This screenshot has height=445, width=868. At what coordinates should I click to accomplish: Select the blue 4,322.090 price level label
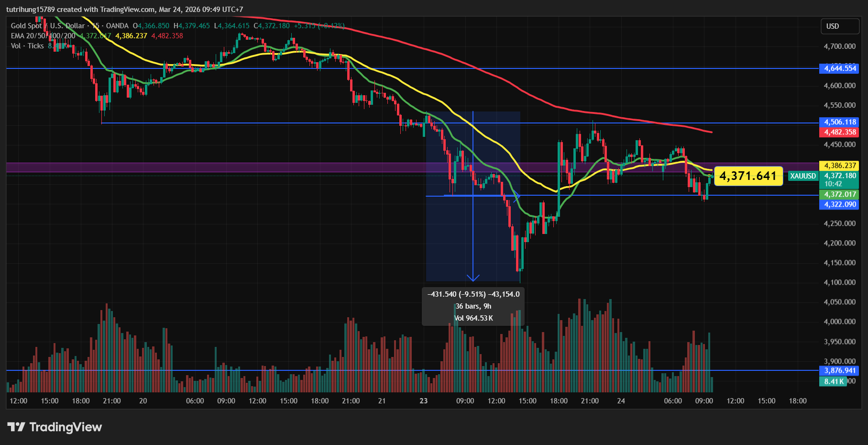pyautogui.click(x=839, y=204)
